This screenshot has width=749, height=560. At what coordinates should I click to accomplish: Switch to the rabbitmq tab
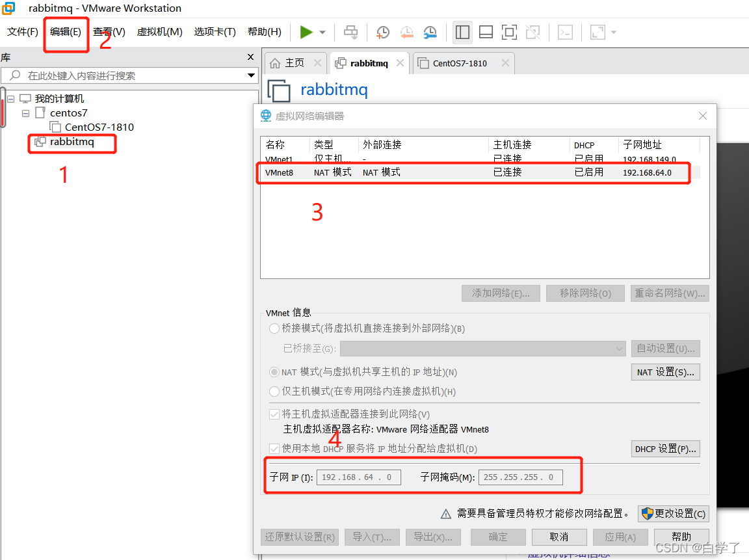[x=369, y=63]
